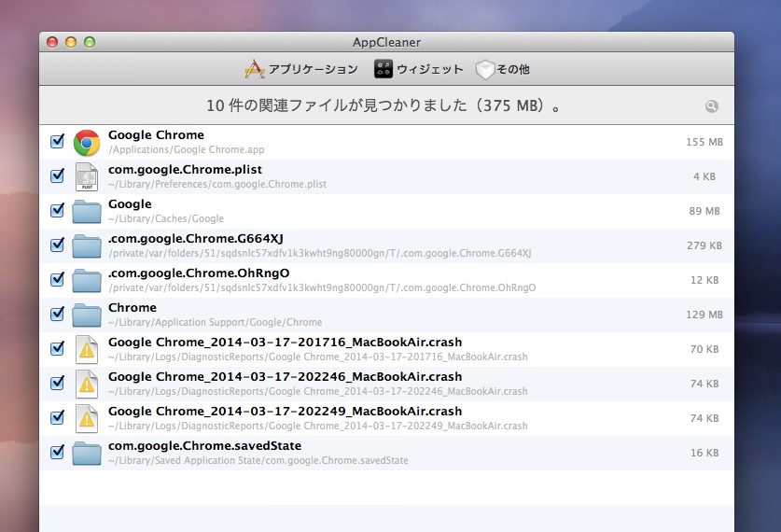Viewport: 781px width, 532px height.
Task: Select Google Chrome_2014-03-17-202249_MacBookAir.crash name
Action: [x=285, y=412]
